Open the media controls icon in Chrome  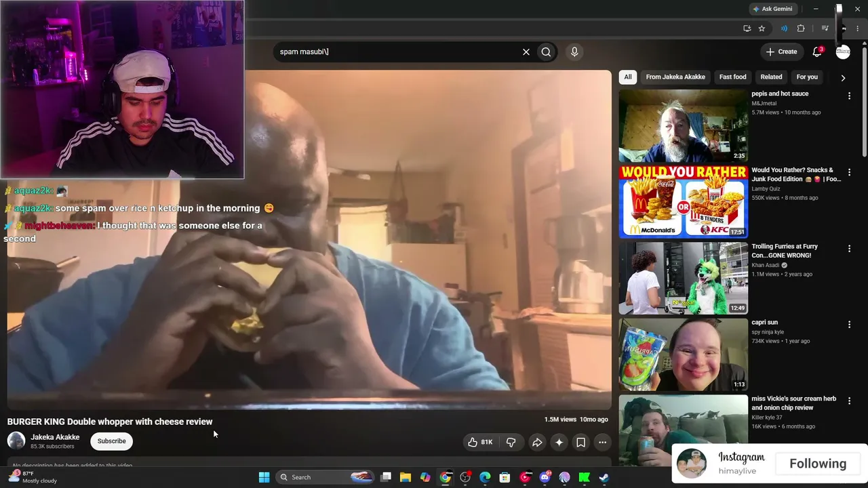pyautogui.click(x=825, y=28)
